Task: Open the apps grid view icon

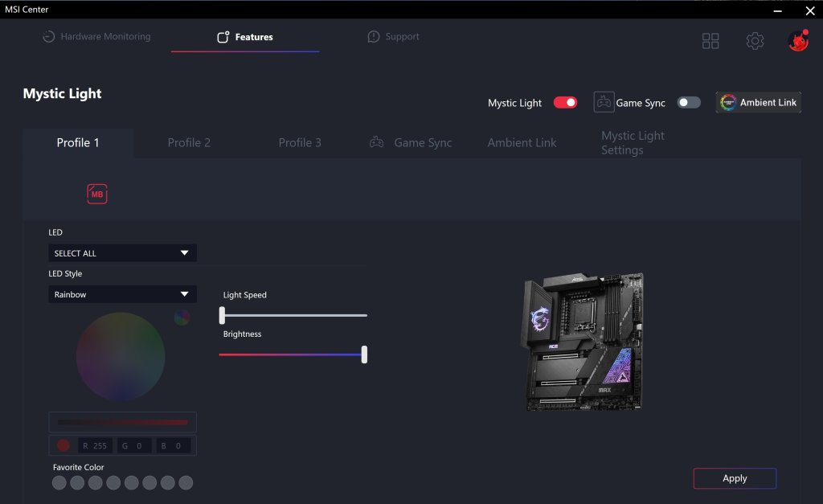Action: click(710, 41)
